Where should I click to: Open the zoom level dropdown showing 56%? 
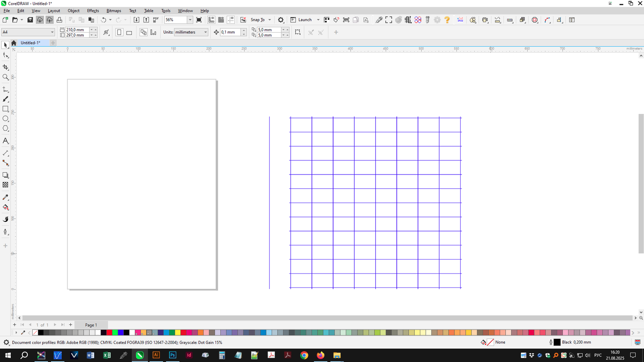190,20
